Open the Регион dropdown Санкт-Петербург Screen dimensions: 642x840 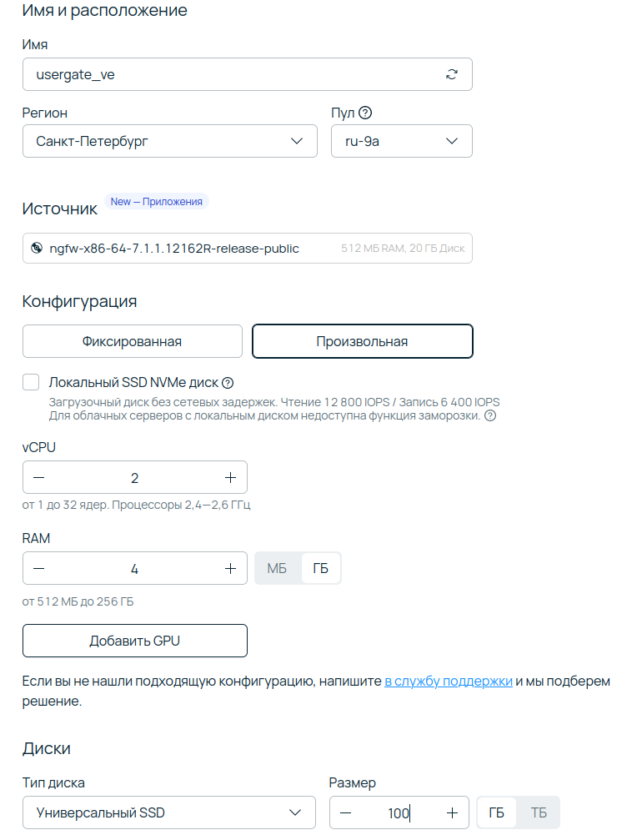(x=170, y=142)
